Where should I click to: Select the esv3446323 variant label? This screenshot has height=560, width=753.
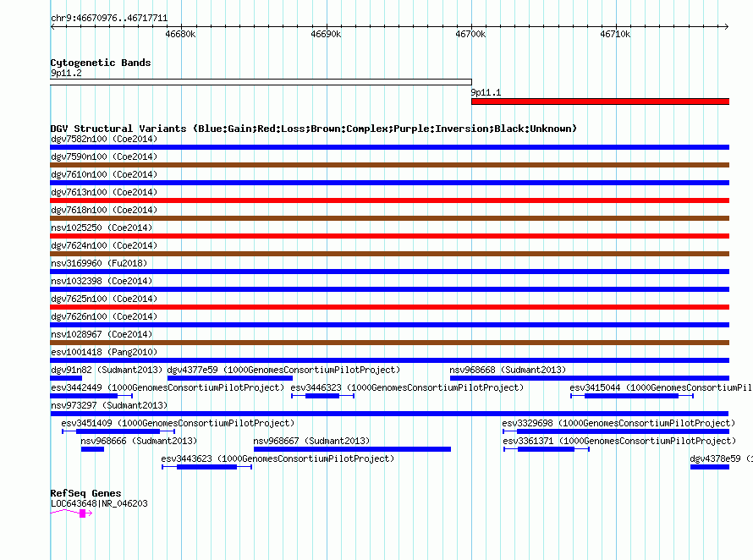407,387
